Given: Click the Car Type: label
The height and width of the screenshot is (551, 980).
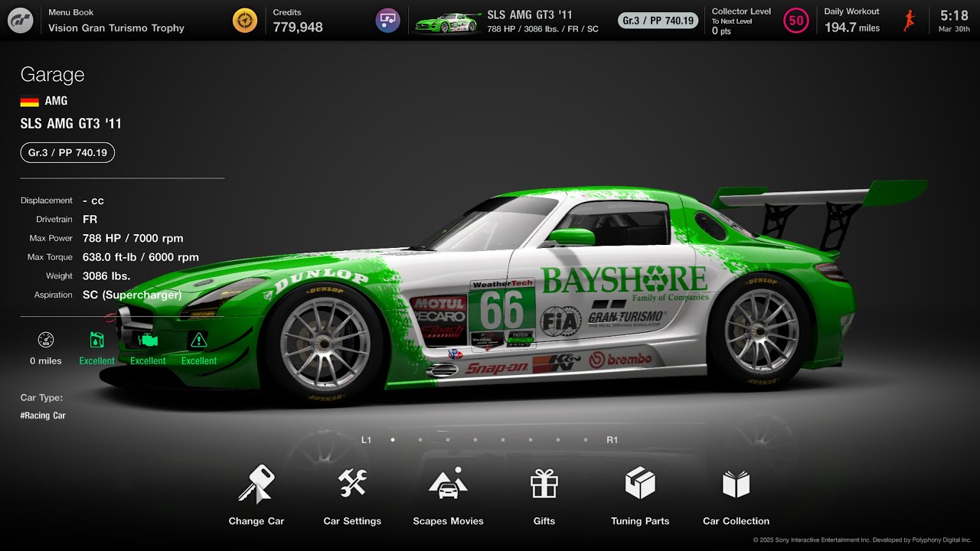Looking at the screenshot, I should pyautogui.click(x=41, y=398).
